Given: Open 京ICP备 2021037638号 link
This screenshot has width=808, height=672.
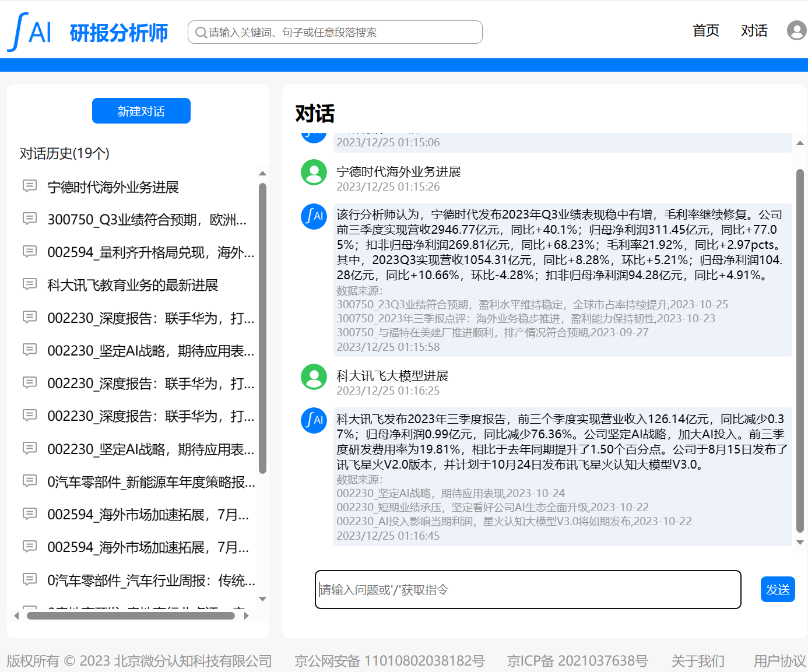Looking at the screenshot, I should pyautogui.click(x=577, y=661).
